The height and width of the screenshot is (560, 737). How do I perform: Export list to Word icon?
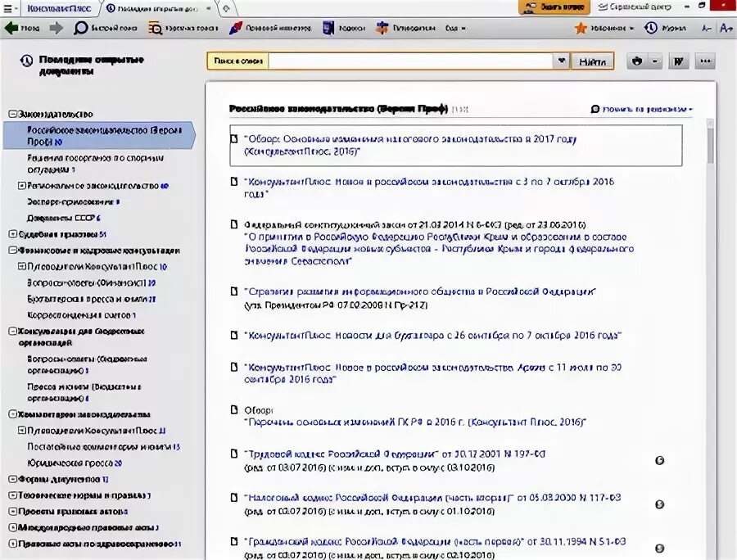pyautogui.click(x=678, y=61)
